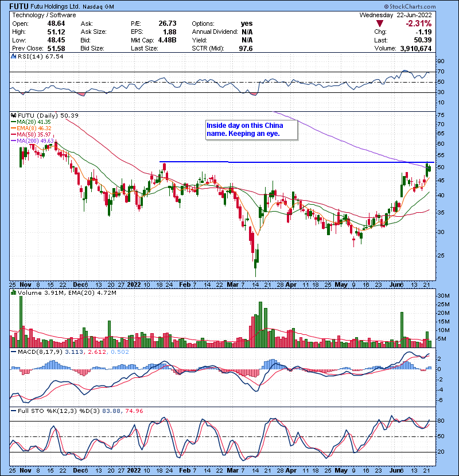This screenshot has height=476, width=459.
Task: Click the Wednesday 22-Jun-2022 date
Action: 395,15
